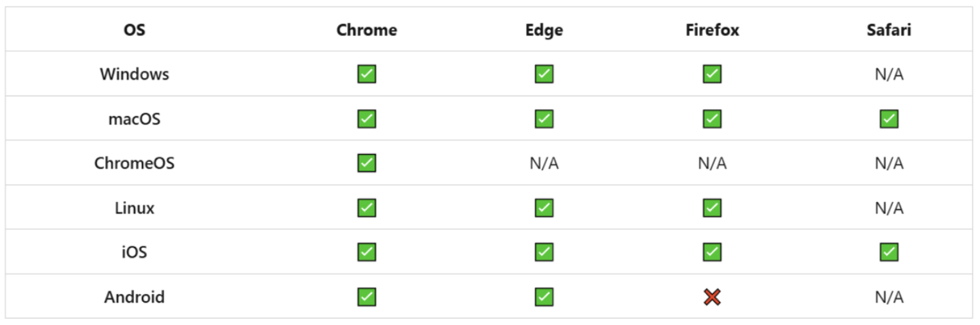Click the iOS Firefox green checkmark
The width and height of the screenshot is (980, 325).
click(x=712, y=252)
